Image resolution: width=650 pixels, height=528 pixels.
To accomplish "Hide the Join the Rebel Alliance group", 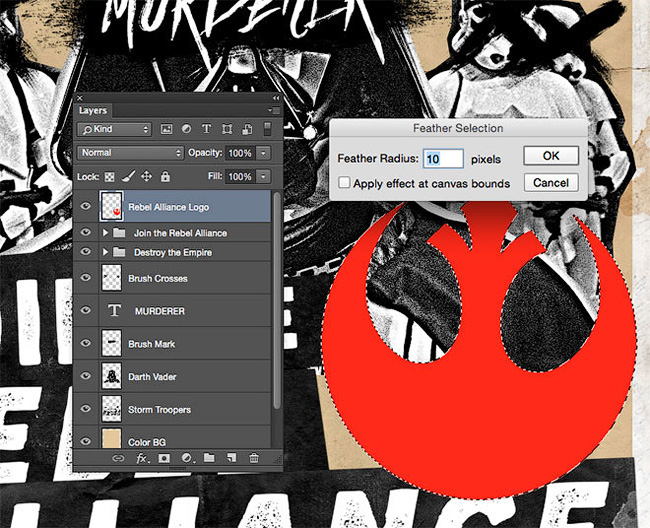I will (x=86, y=232).
